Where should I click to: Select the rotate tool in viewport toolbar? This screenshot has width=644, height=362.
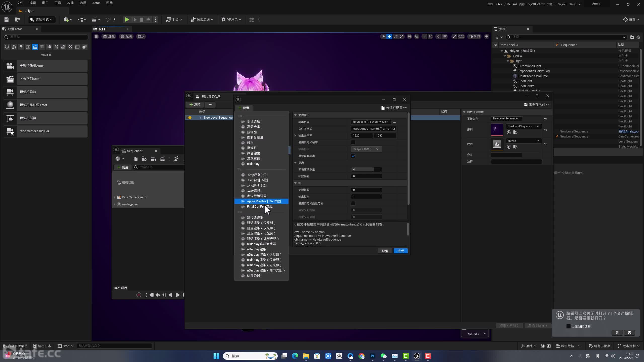click(x=396, y=36)
